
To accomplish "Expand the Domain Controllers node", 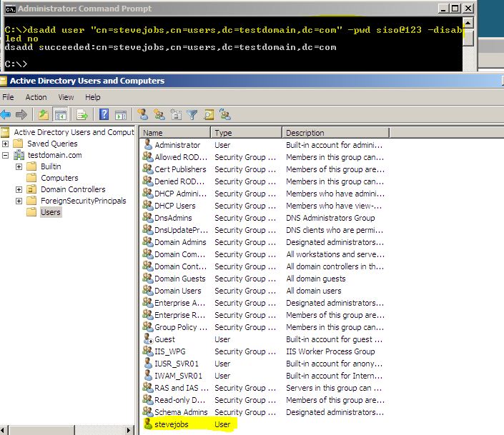I will point(19,189).
